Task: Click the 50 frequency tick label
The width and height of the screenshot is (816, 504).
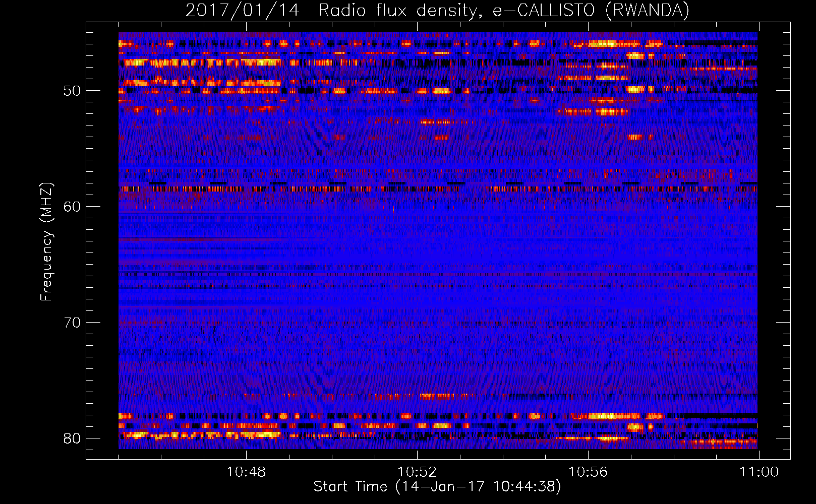Action: [x=72, y=91]
